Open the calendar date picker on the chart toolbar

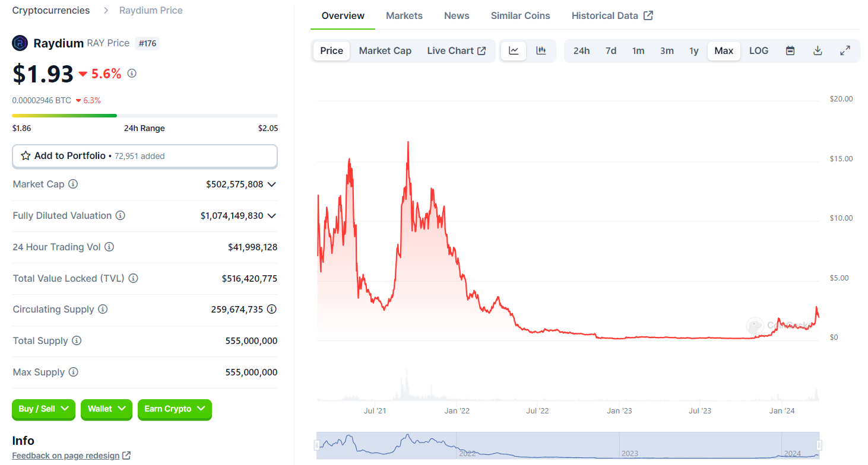click(790, 50)
